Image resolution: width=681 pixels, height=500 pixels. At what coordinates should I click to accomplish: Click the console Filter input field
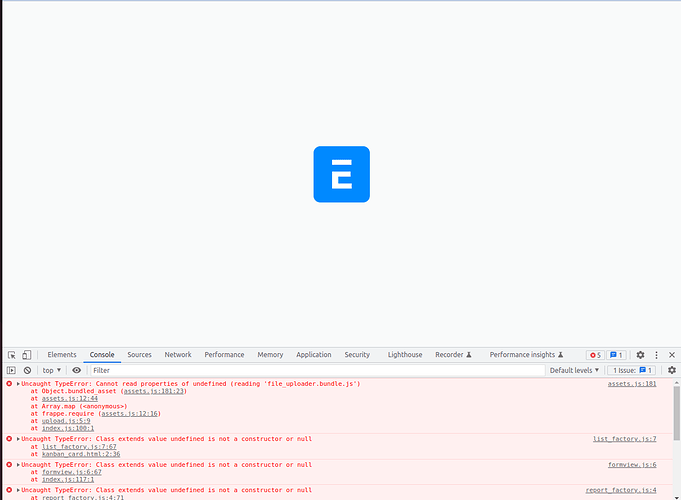point(317,371)
